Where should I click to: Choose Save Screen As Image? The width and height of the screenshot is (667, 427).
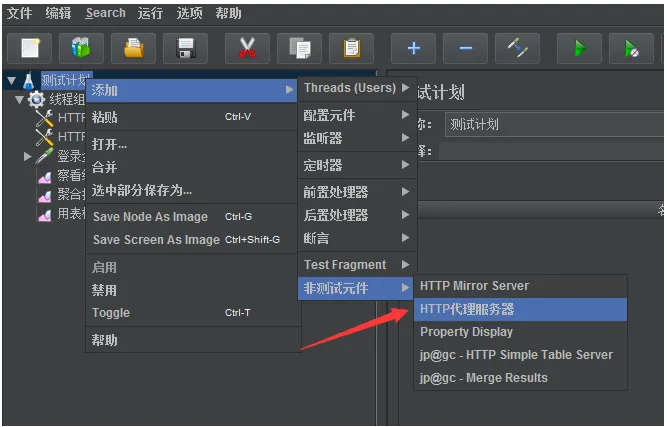coord(191,239)
